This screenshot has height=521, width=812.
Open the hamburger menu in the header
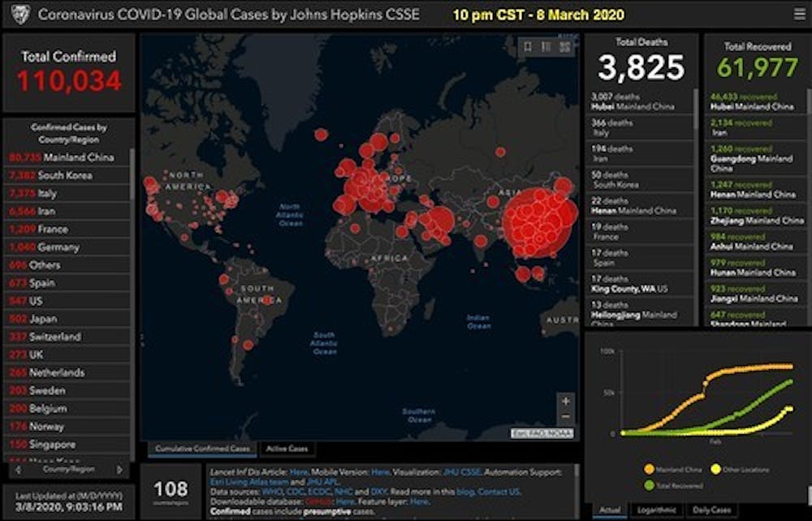click(799, 14)
